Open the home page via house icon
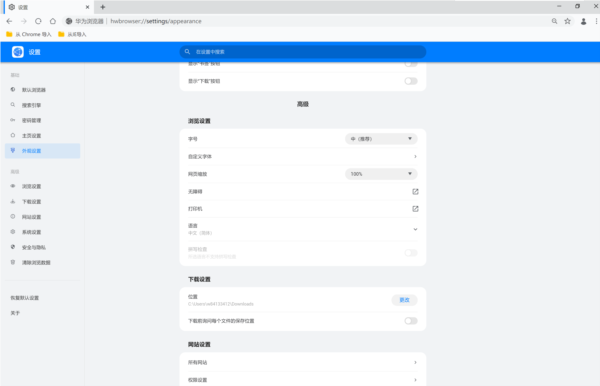The width and height of the screenshot is (600, 386). coord(53,21)
